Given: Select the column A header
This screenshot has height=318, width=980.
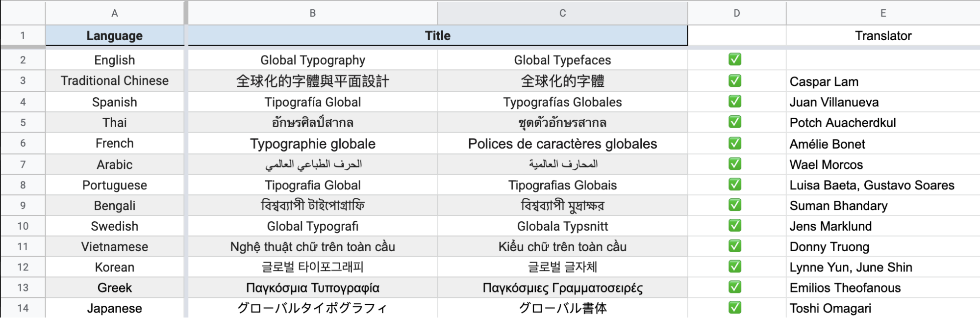Looking at the screenshot, I should (x=114, y=13).
